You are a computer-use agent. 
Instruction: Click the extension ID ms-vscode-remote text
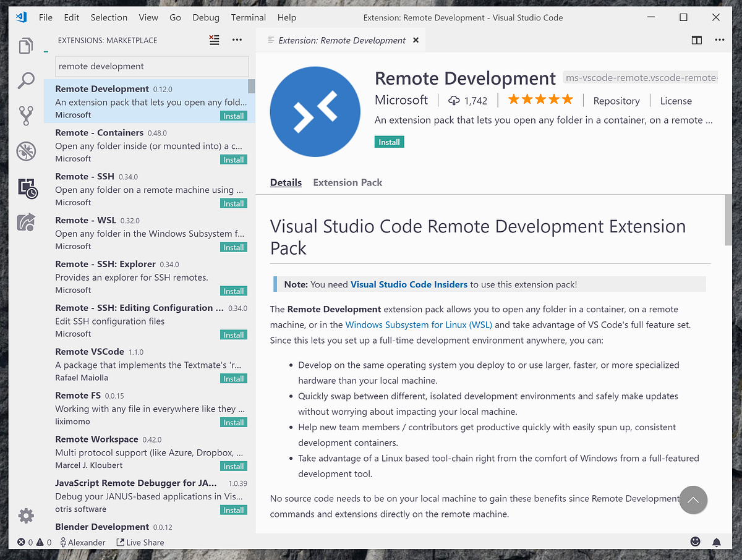[x=641, y=78]
